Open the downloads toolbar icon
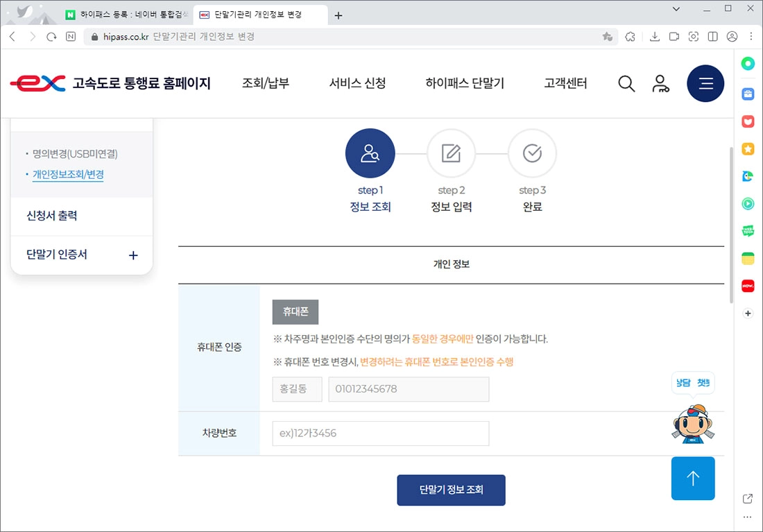 (x=655, y=36)
